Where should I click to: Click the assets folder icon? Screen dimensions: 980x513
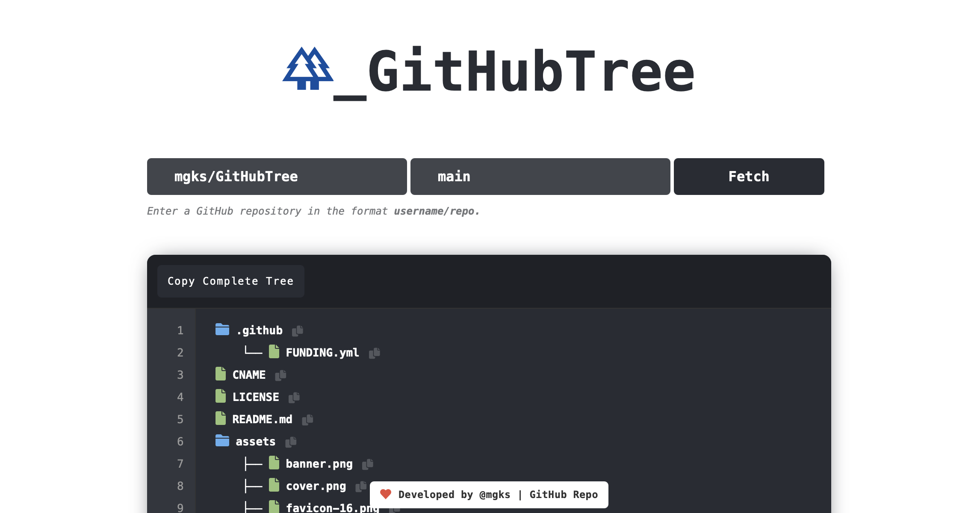[x=222, y=441]
